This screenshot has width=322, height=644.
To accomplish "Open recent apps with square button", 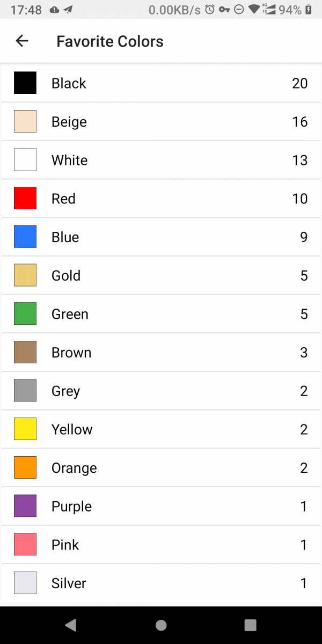I will click(x=250, y=625).
